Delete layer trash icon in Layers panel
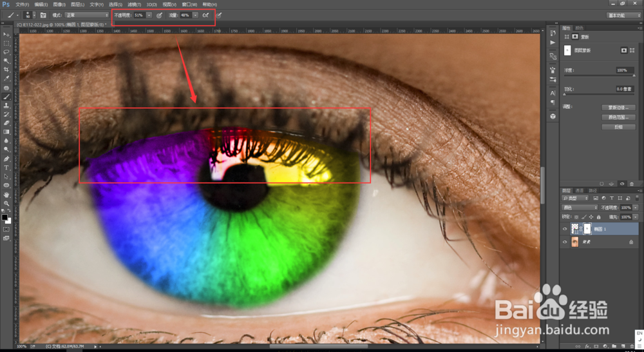 click(632, 346)
